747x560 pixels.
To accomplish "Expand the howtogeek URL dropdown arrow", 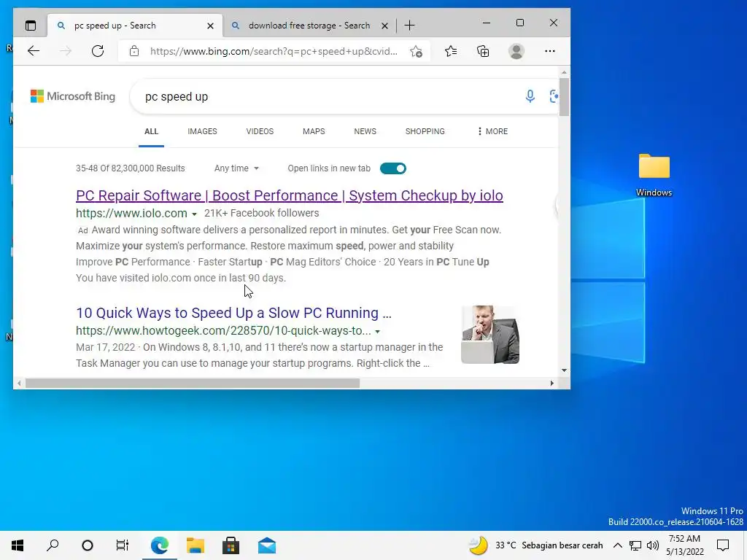I will tap(378, 332).
